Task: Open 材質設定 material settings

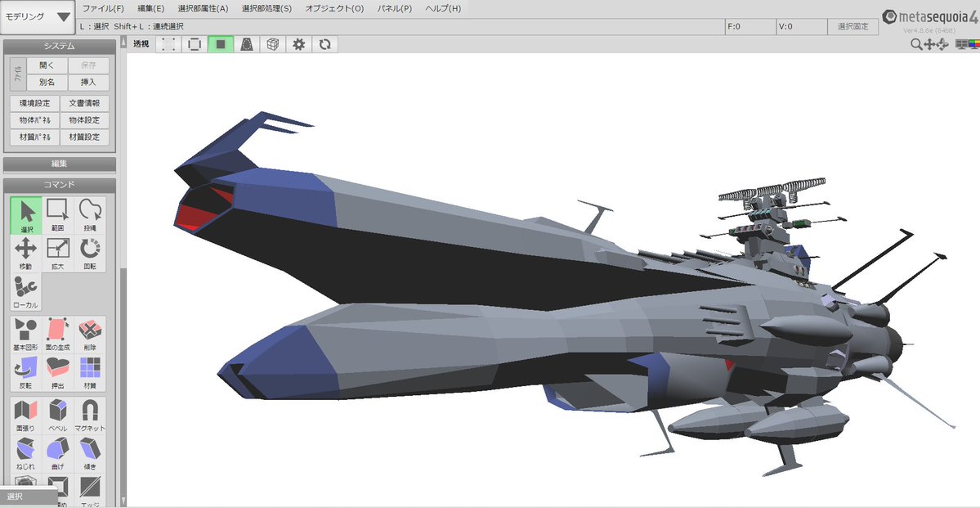Action: coord(85,137)
